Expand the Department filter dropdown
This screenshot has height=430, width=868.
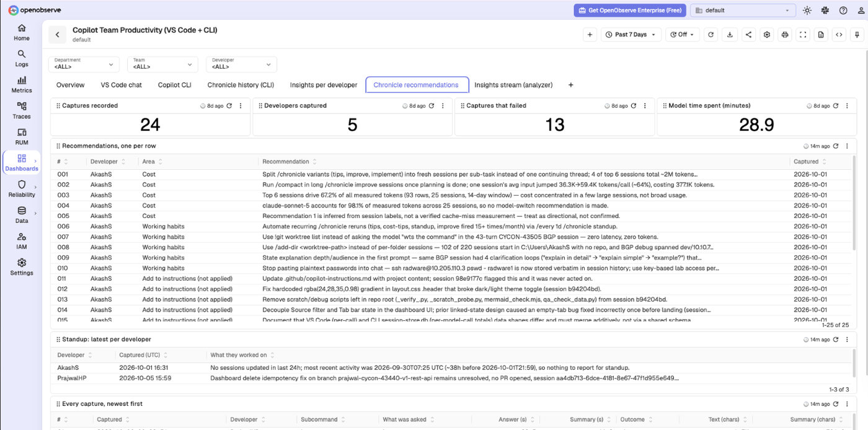coord(84,64)
